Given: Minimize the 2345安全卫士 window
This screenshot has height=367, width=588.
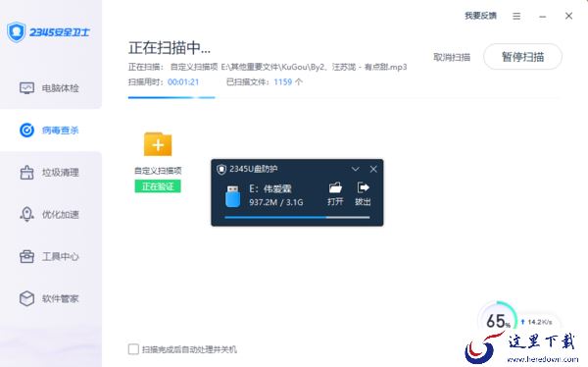Looking at the screenshot, I should [x=542, y=16].
